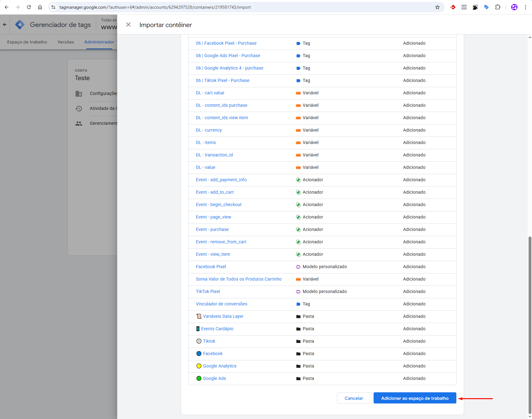Viewport: 532px width, 419px height.
Task: Open the TikTok Pixel template link
Action: pyautogui.click(x=208, y=291)
